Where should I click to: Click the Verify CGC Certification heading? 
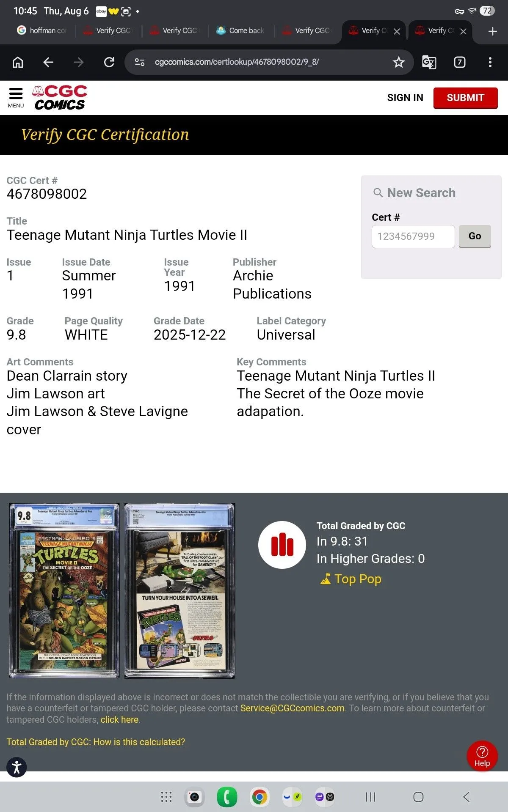point(105,134)
